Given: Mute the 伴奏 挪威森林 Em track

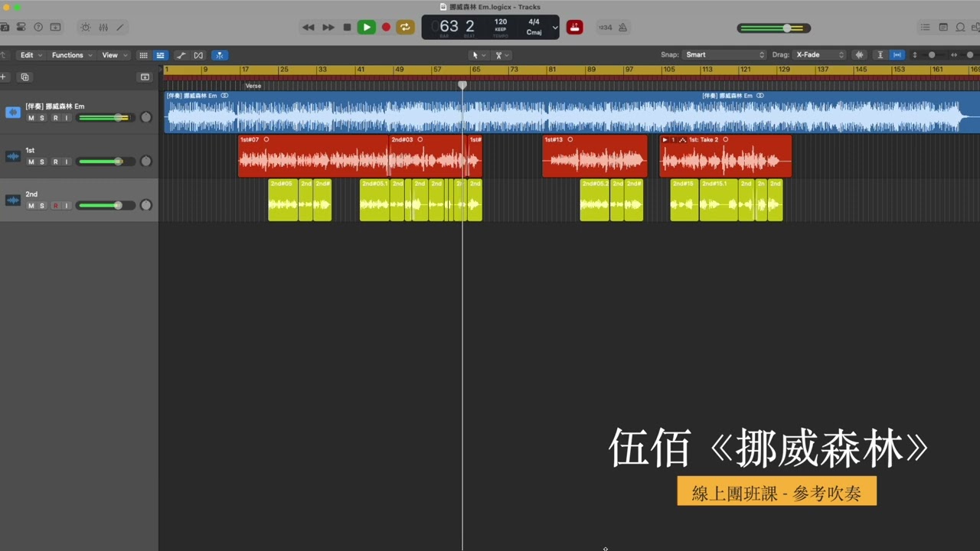Looking at the screenshot, I should (31, 118).
